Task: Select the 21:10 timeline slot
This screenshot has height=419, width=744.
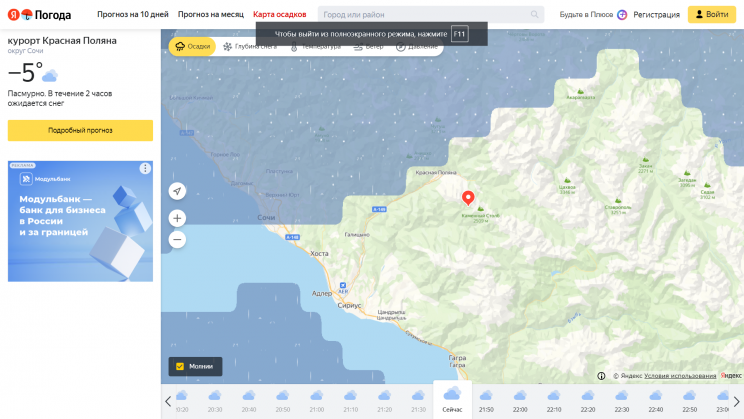Action: point(351,401)
